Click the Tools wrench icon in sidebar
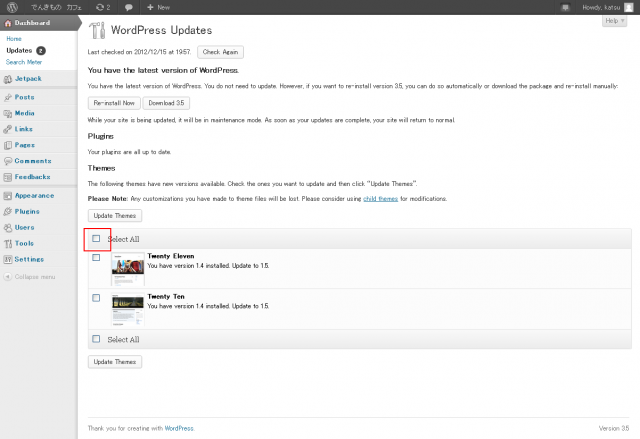 tap(8, 244)
